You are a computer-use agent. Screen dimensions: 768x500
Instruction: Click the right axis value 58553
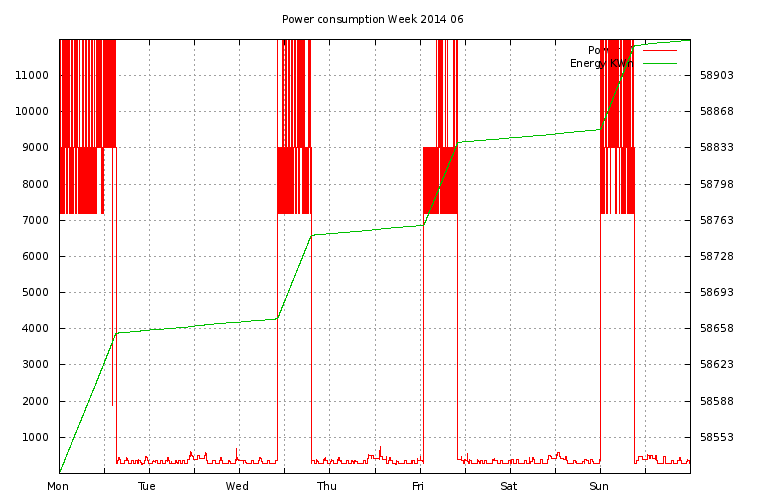point(717,437)
